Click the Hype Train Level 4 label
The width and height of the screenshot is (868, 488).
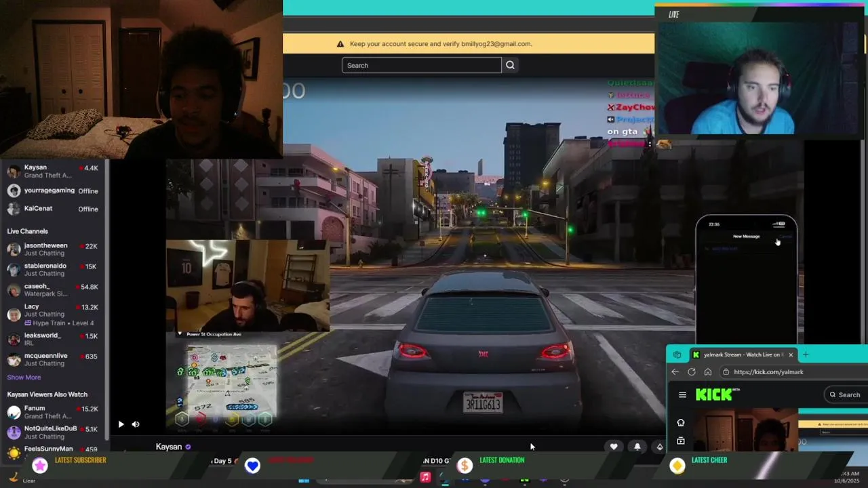(x=59, y=323)
